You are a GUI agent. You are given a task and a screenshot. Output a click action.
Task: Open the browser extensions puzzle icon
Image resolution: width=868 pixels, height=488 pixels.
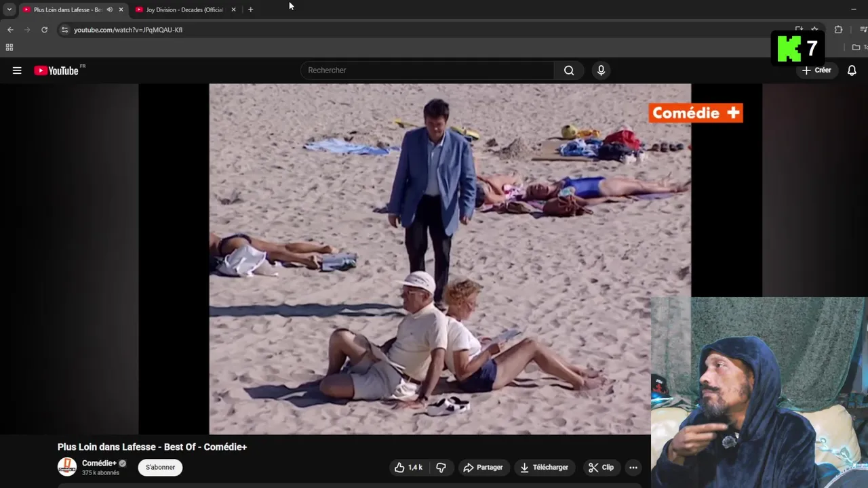pos(838,30)
